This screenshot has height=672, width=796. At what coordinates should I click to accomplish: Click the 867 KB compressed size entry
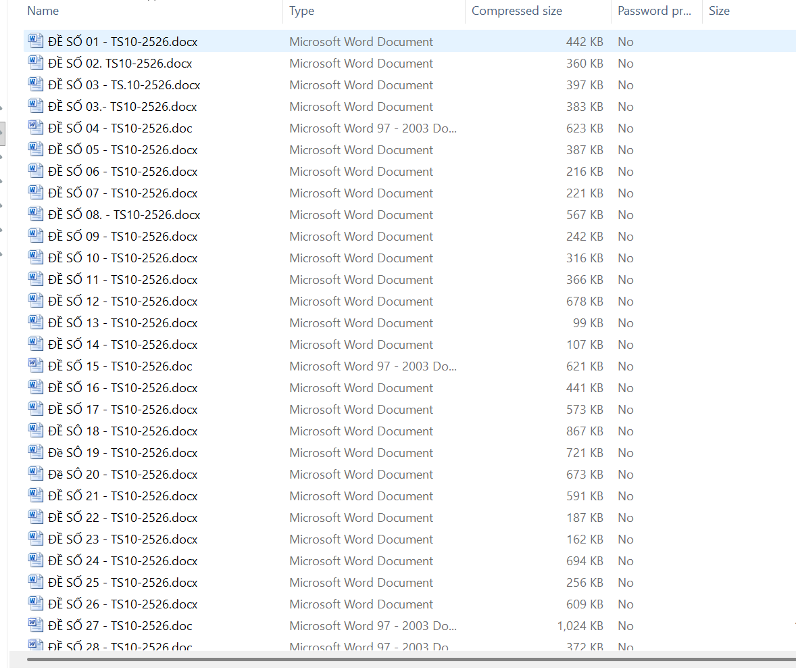584,431
